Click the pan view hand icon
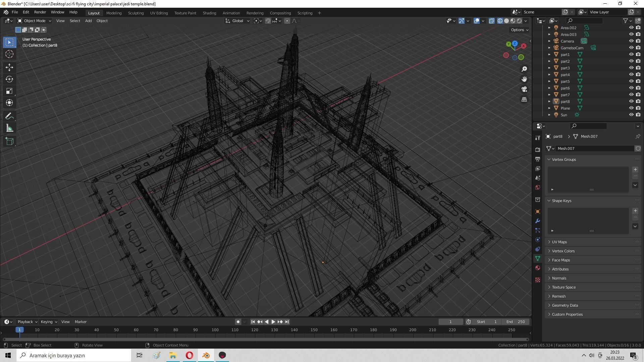This screenshot has width=644, height=362. [x=524, y=79]
